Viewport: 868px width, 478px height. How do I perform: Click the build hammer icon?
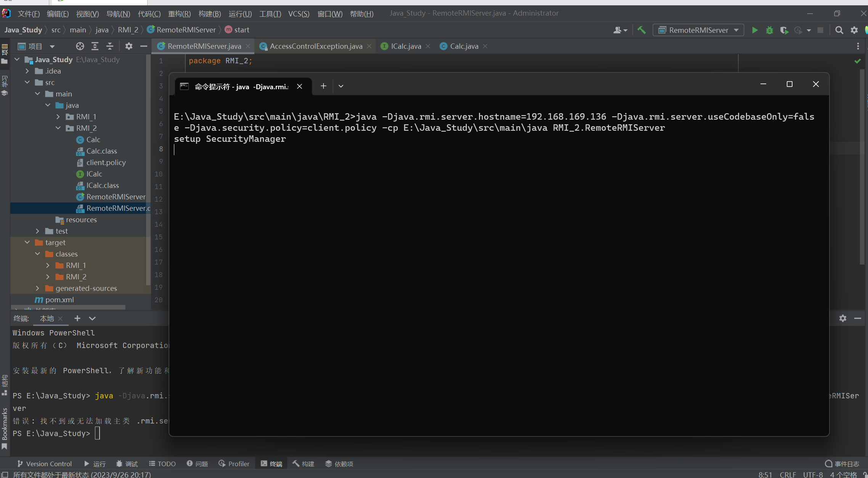coord(642,30)
